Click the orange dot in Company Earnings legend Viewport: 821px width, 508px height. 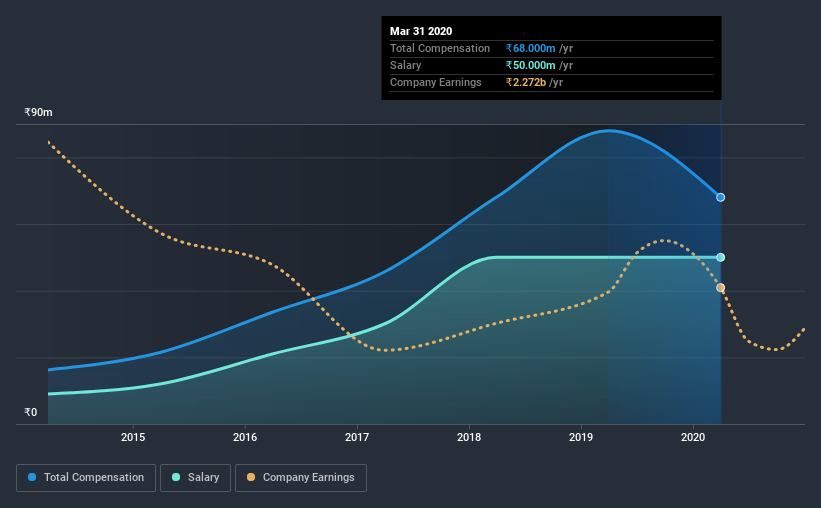tap(251, 477)
